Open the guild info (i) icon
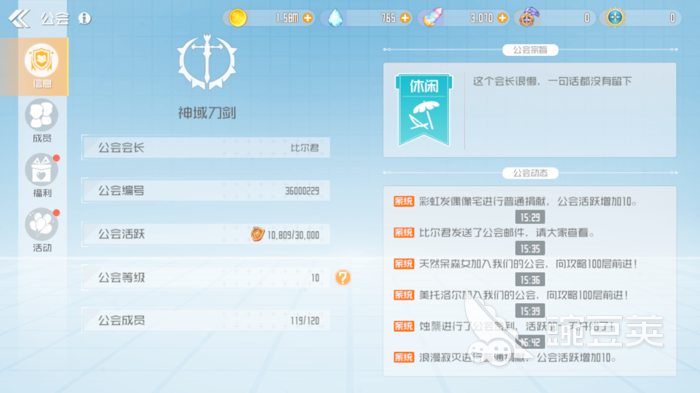 click(x=84, y=18)
